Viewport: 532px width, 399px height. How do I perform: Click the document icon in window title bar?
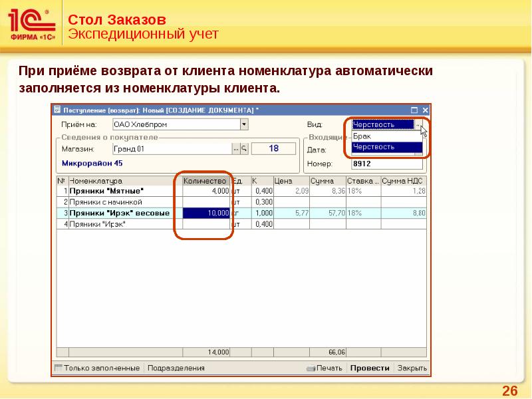(57, 110)
